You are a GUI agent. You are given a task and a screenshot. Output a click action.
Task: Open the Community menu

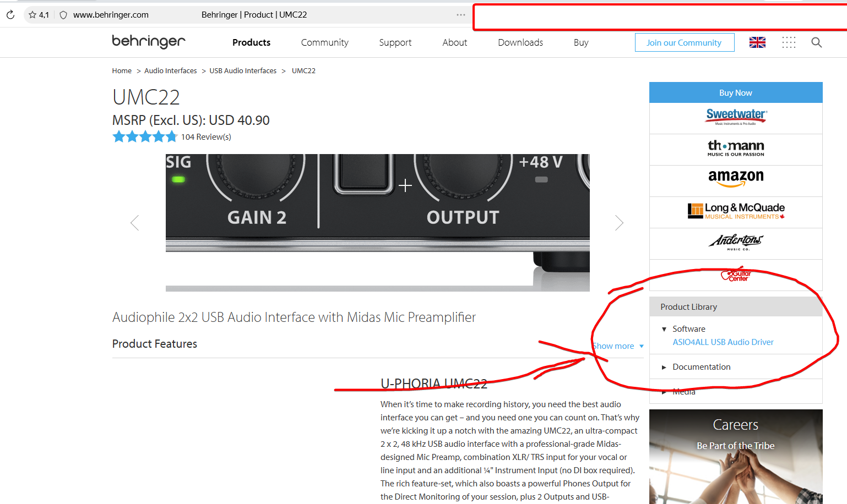pos(325,42)
